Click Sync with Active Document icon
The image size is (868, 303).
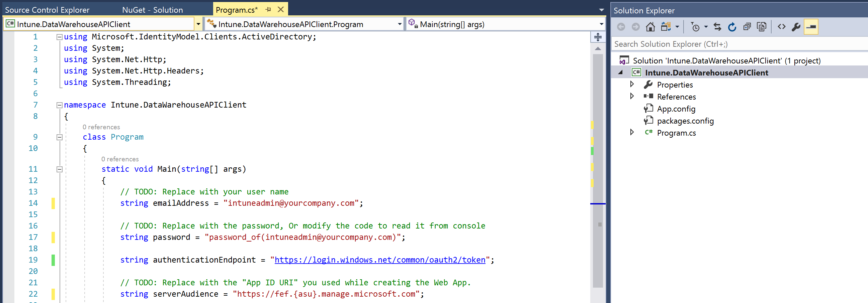click(717, 27)
